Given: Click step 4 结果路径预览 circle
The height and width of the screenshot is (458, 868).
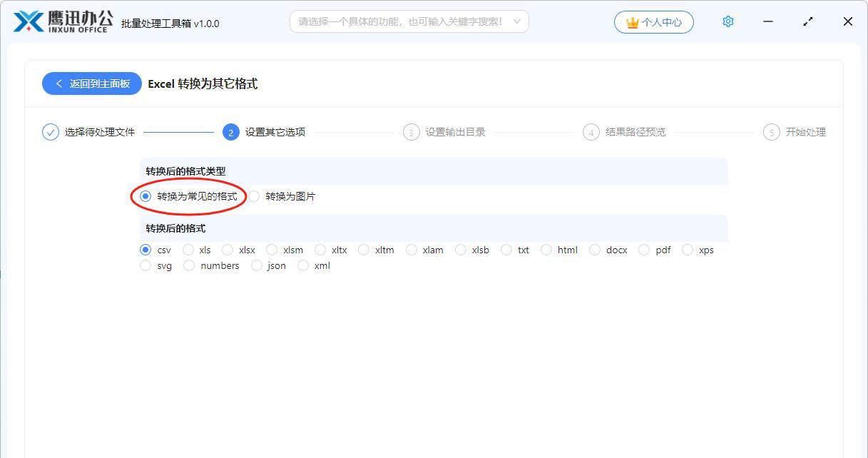Looking at the screenshot, I should pyautogui.click(x=591, y=132).
